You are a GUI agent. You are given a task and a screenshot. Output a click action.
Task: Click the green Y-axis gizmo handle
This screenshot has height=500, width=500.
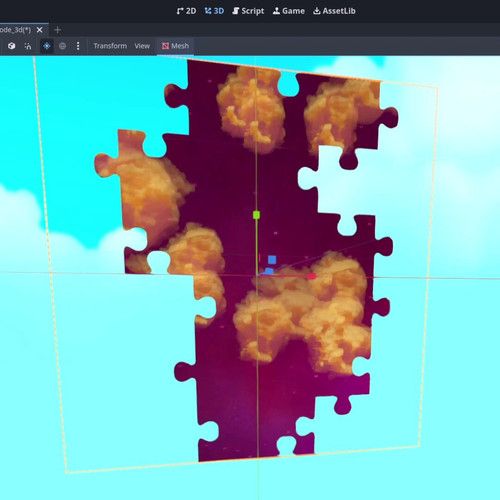pyautogui.click(x=256, y=215)
